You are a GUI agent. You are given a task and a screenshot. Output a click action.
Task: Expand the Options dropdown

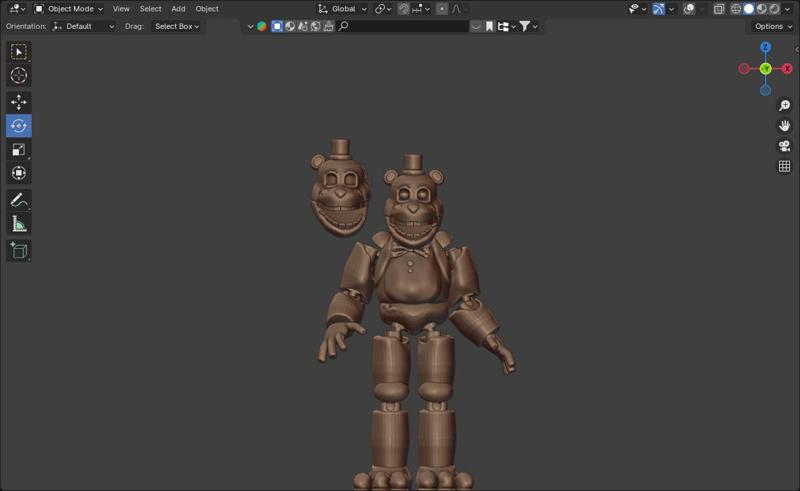[773, 27]
